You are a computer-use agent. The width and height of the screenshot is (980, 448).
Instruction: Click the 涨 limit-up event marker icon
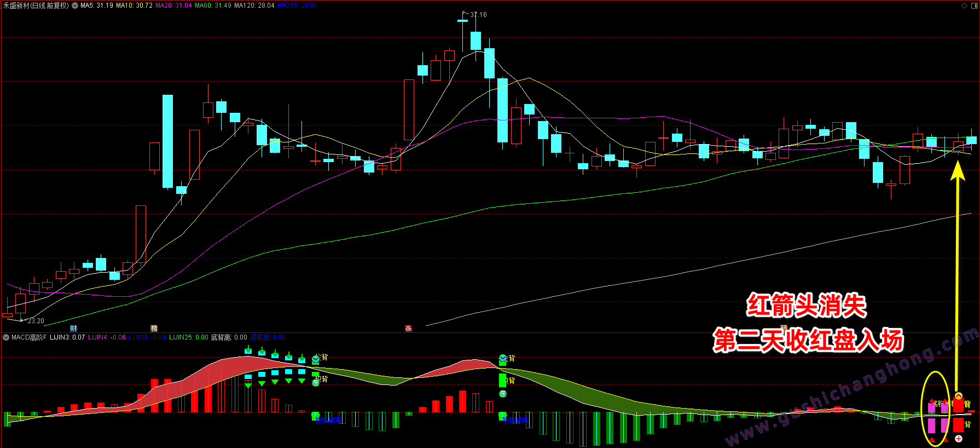408,329
